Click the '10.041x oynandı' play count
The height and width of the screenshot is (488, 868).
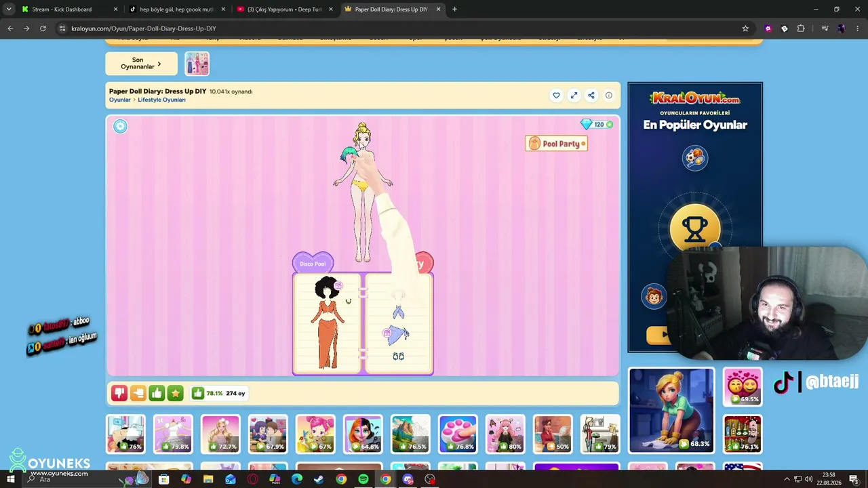[x=231, y=91]
